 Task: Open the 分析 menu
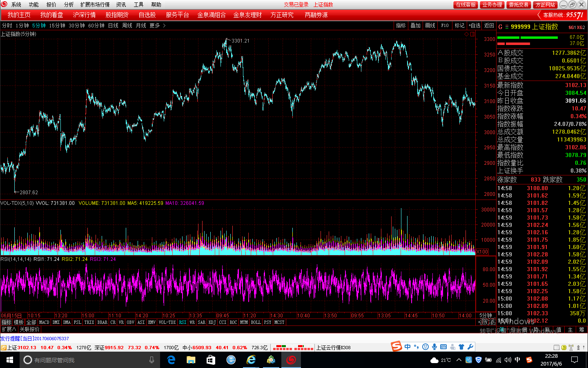(x=69, y=4)
